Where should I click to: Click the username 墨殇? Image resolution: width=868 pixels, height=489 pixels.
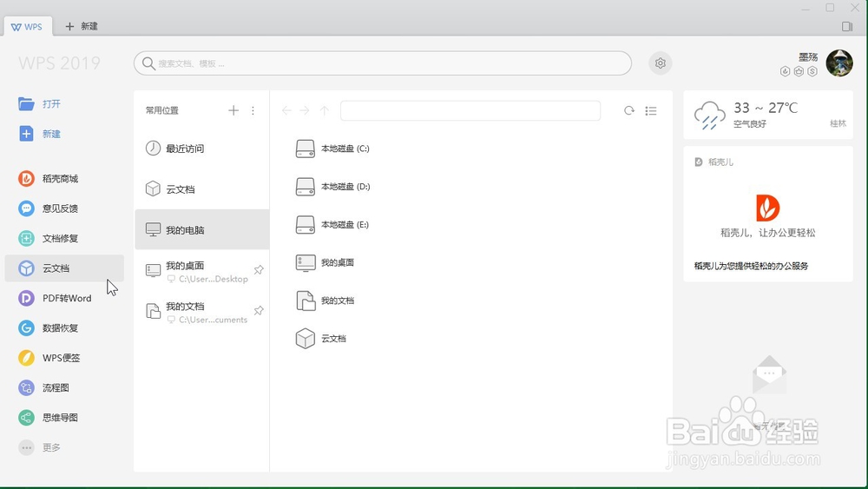[808, 56]
